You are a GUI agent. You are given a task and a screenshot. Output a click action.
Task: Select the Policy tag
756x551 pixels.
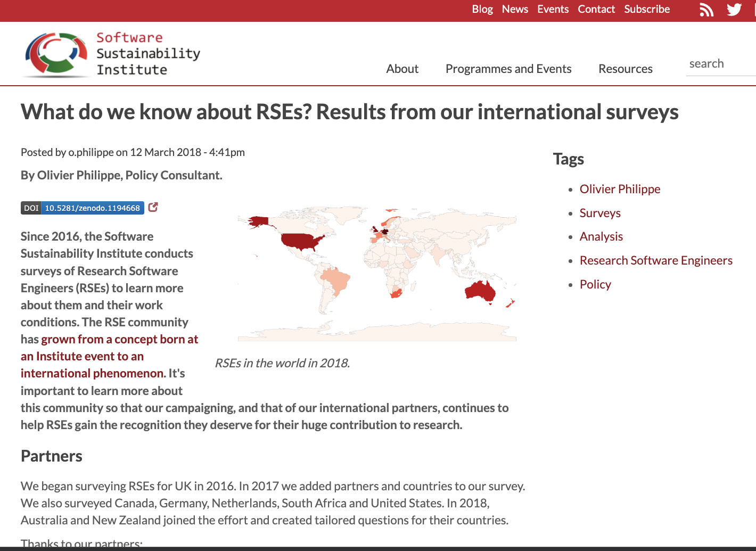(595, 284)
